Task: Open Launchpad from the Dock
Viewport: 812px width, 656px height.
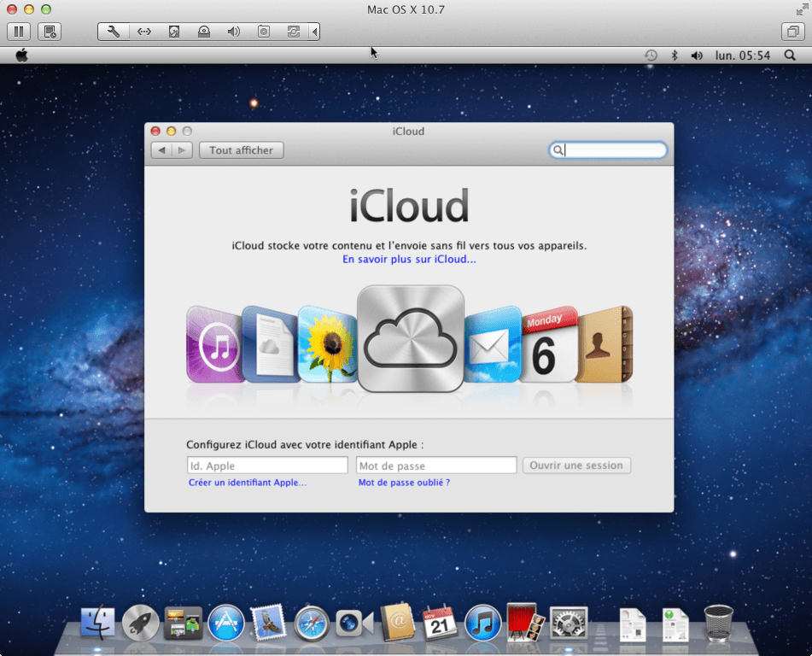Action: pos(140,623)
